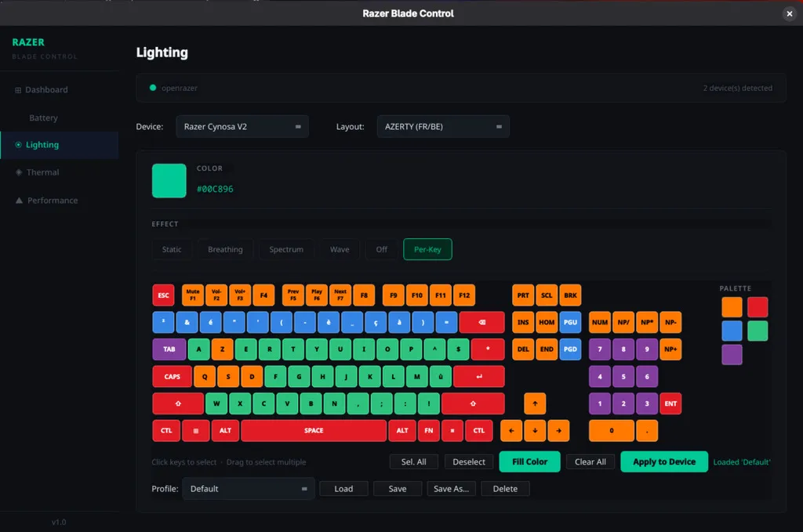This screenshot has width=803, height=532.
Task: Select the left arrow key
Action: point(511,431)
